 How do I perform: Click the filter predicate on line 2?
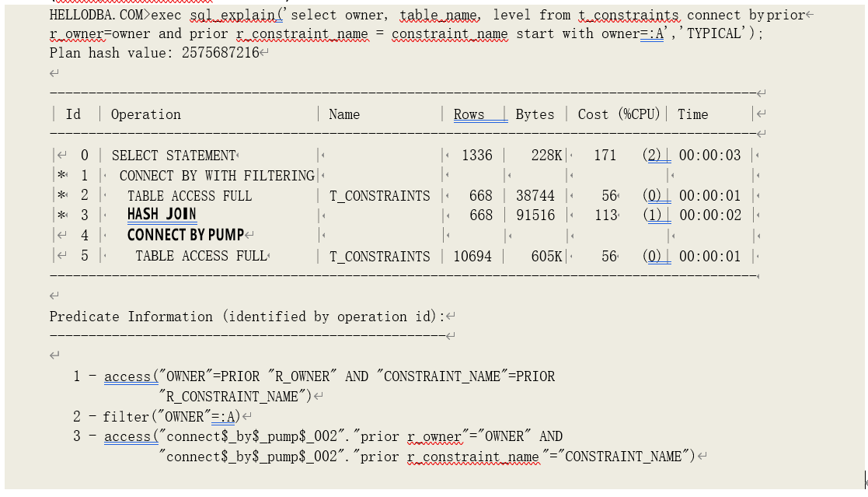point(172,416)
